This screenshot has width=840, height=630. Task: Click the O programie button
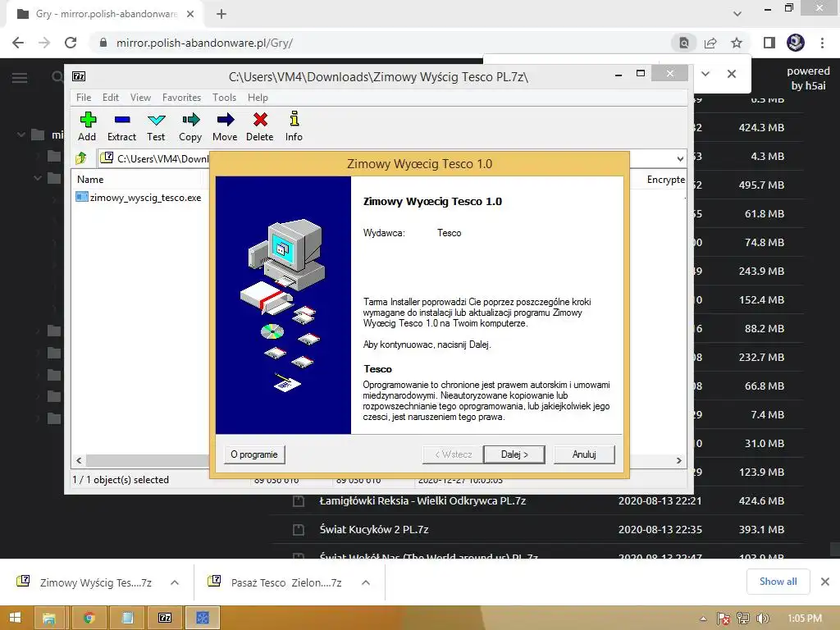click(x=254, y=454)
